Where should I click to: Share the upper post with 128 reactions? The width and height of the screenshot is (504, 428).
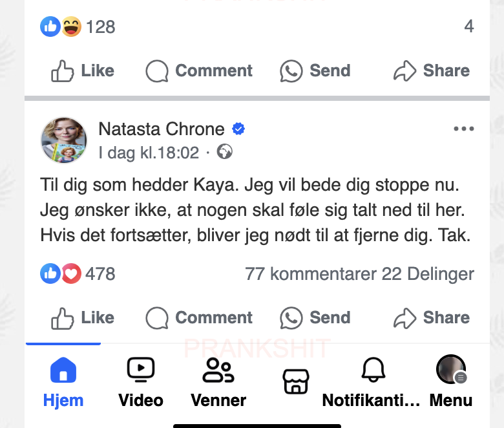(431, 70)
